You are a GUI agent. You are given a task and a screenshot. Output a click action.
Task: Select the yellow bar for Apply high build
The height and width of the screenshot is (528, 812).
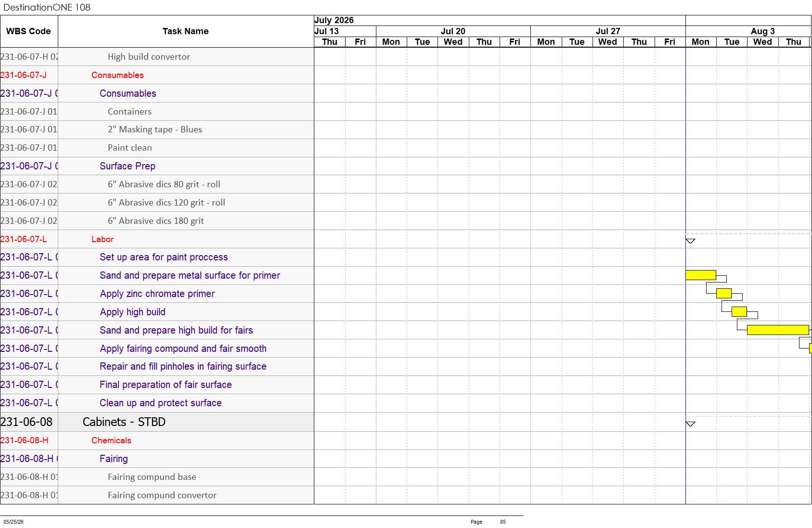(x=739, y=312)
